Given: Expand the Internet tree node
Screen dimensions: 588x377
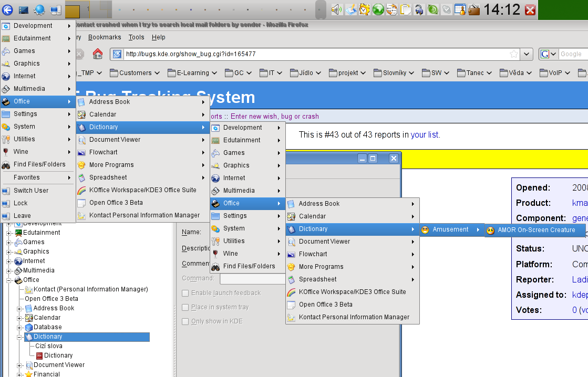Looking at the screenshot, I should pos(8,261).
